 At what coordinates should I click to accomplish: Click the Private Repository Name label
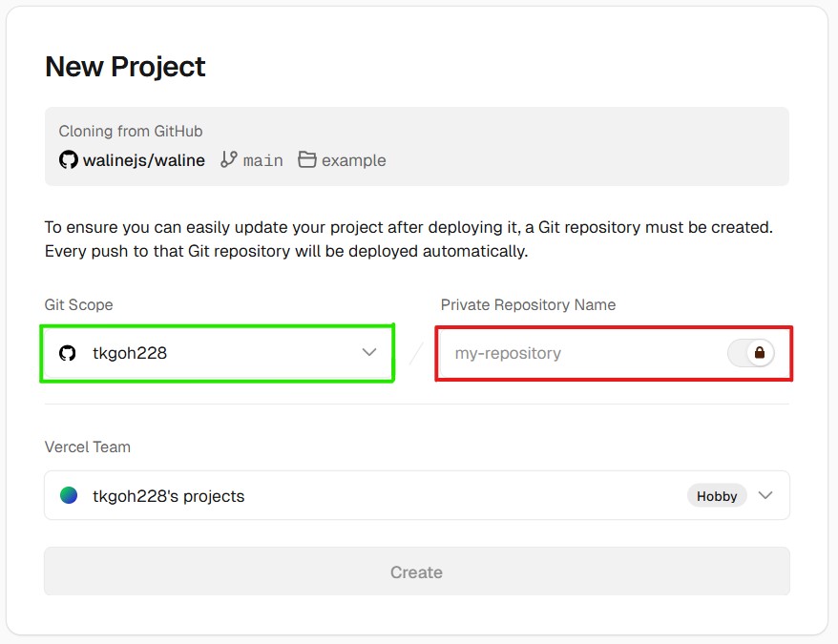[528, 305]
